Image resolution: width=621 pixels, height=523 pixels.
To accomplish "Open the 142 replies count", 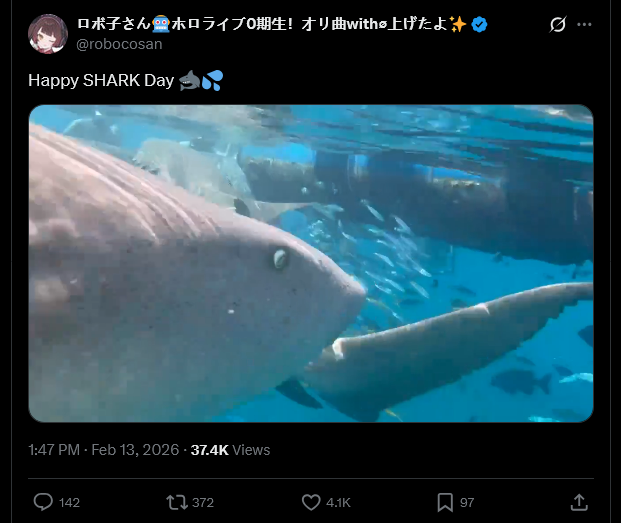I will coord(69,502).
